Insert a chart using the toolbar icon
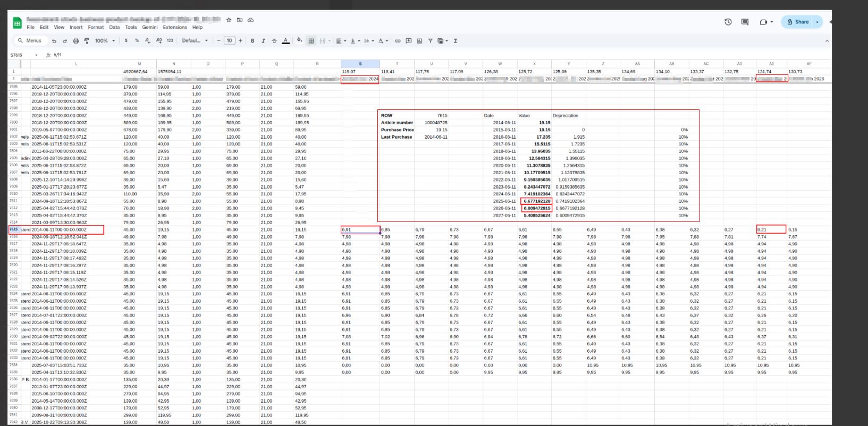 (419, 41)
